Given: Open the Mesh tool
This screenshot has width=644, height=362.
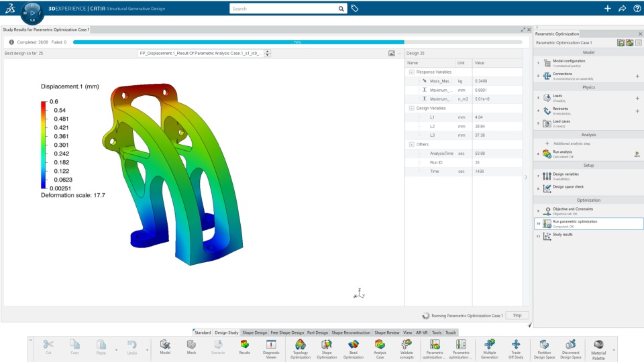Looking at the screenshot, I should coord(191,347).
